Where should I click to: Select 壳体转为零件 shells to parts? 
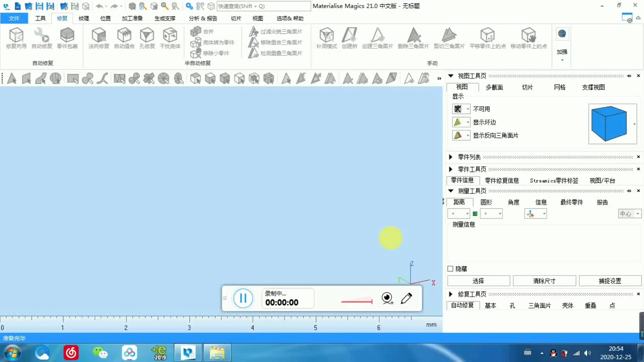click(x=212, y=43)
